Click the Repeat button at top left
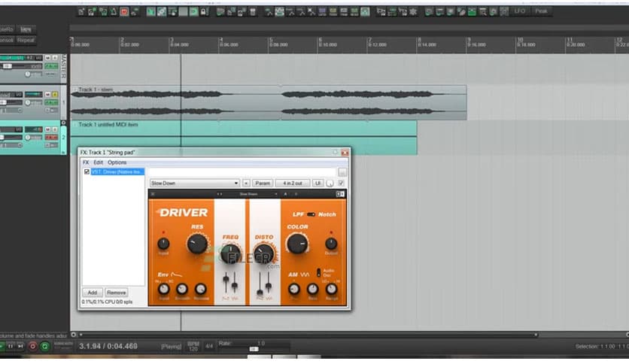The image size is (629, 364). point(26,40)
